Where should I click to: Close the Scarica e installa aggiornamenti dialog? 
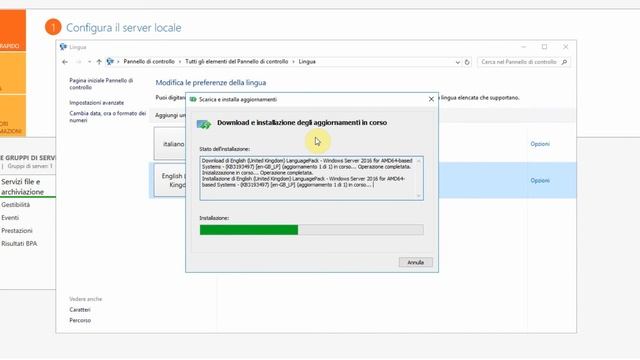(x=431, y=99)
